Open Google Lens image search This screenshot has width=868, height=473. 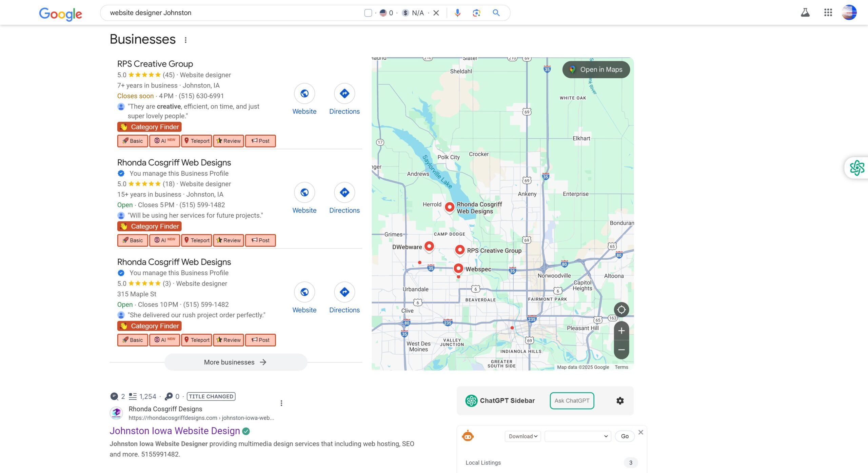[476, 13]
